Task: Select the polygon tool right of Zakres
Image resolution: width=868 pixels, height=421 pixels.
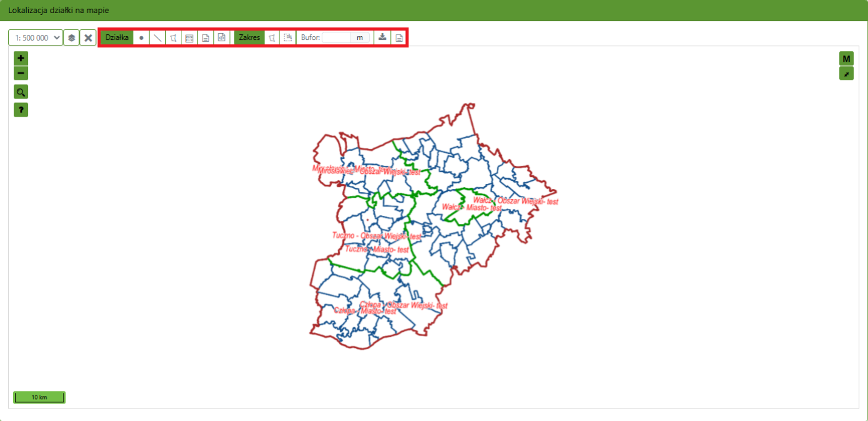Action: pyautogui.click(x=272, y=37)
